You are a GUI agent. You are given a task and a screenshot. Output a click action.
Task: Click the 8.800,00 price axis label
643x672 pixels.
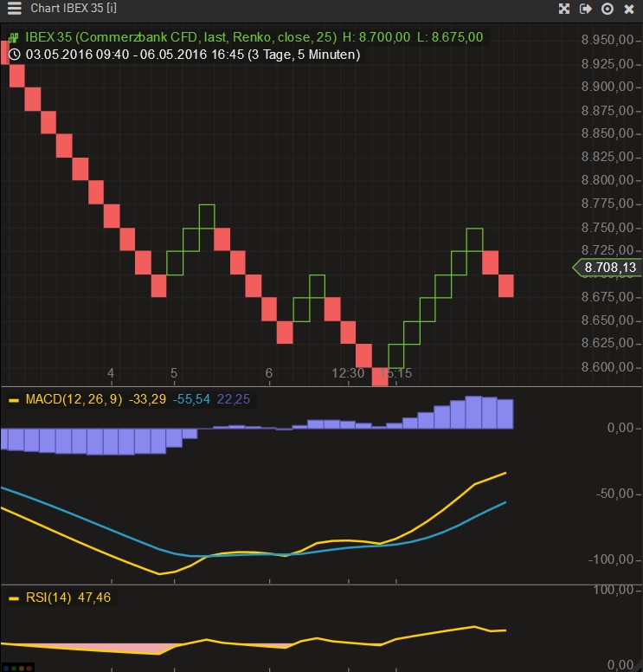608,181
